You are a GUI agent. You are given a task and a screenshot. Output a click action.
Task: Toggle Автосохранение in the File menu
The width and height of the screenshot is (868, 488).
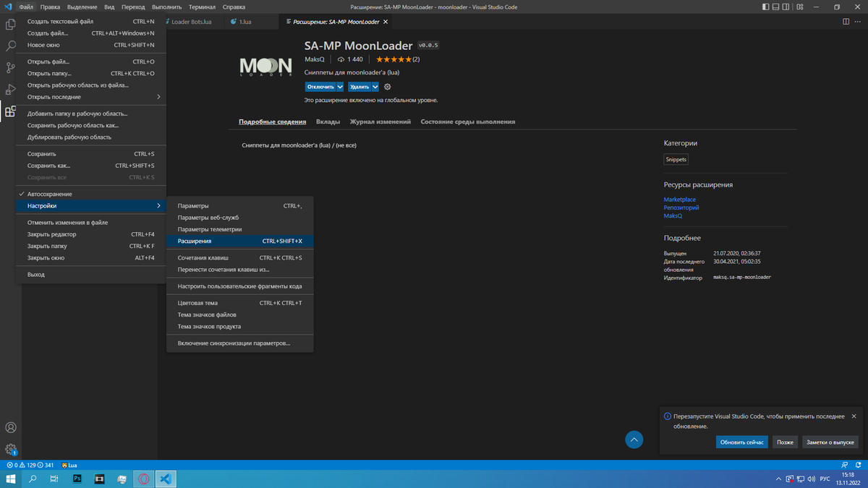[x=91, y=194]
